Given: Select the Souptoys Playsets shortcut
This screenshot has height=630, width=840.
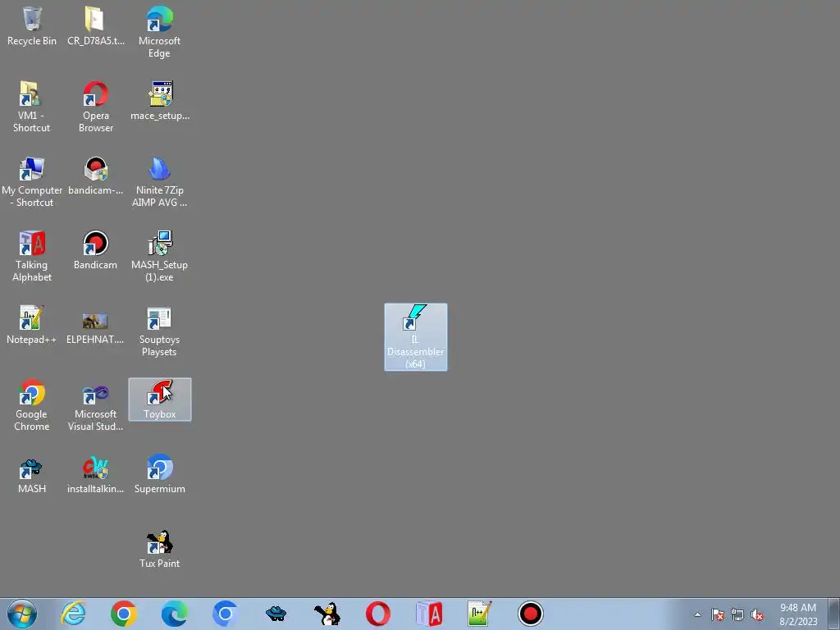Looking at the screenshot, I should [159, 331].
